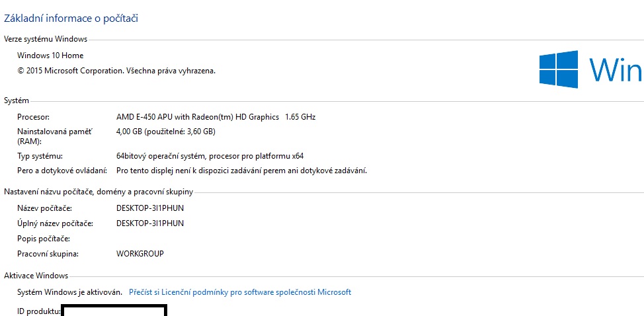
Task: Click the 'Popis počítače:' label
Action: pyautogui.click(x=43, y=239)
